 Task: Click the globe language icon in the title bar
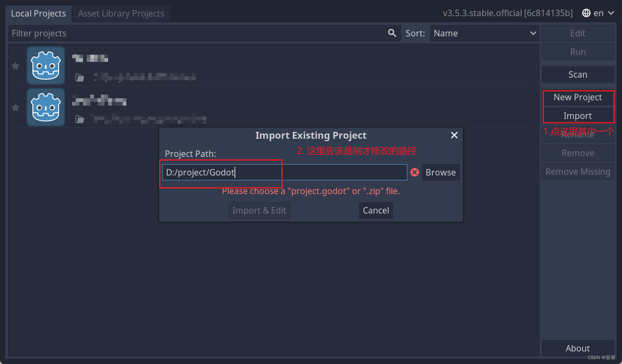point(586,13)
